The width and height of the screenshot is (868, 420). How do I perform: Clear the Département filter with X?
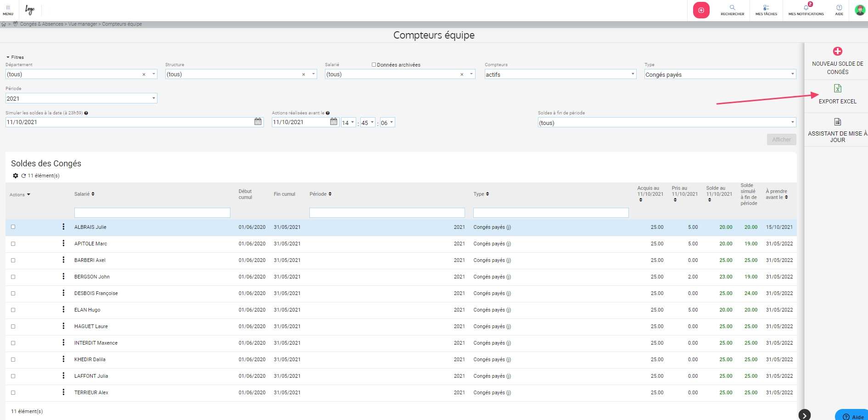click(144, 74)
